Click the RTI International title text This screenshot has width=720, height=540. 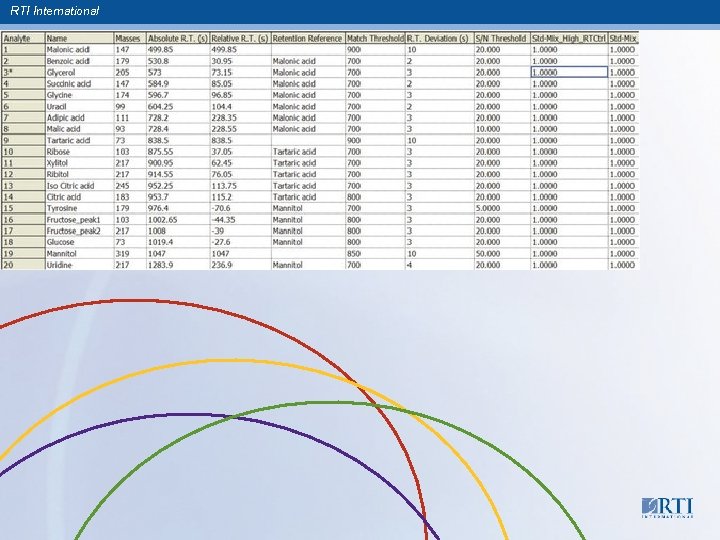click(x=54, y=11)
